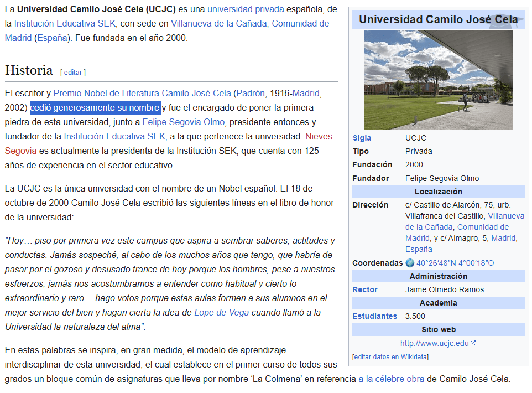Click the Administración infobox header
This screenshot has height=393, width=532.
coord(439,276)
